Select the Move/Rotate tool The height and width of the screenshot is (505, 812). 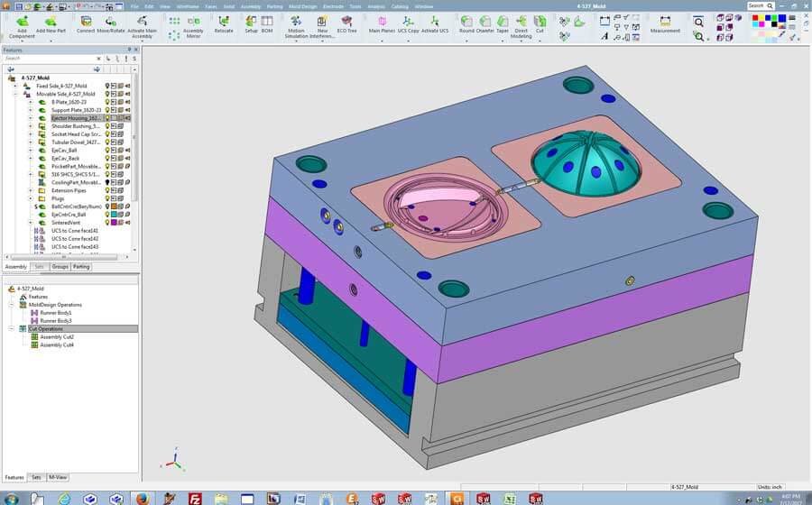[110, 23]
